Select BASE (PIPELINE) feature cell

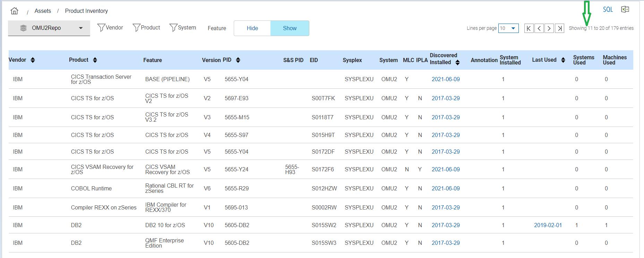[x=168, y=79]
